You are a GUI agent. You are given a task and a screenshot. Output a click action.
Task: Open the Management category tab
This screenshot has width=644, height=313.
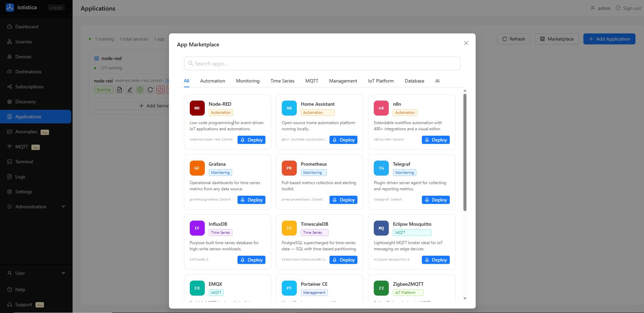[343, 81]
